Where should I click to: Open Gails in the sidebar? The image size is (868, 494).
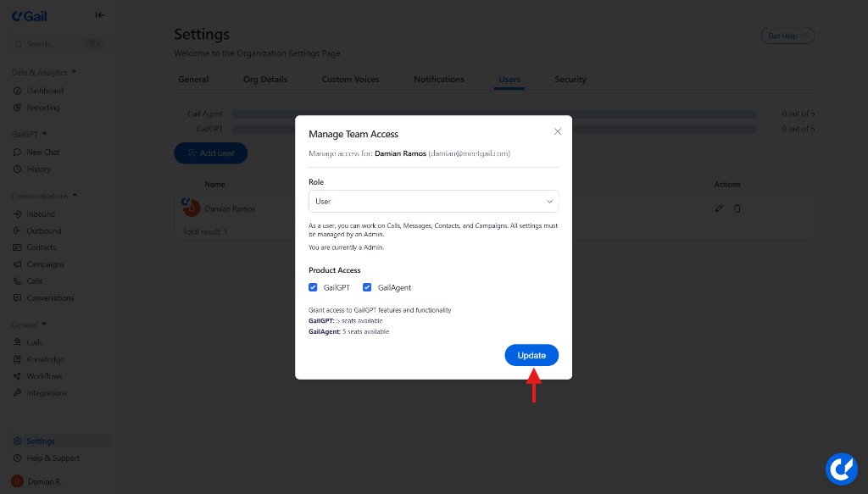click(x=34, y=342)
